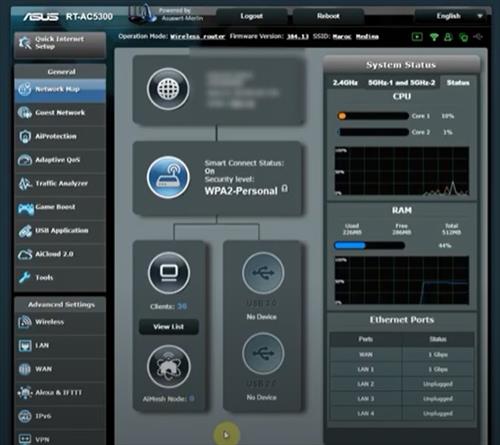This screenshot has width=500, height=445.
Task: Click the green printer status icon
Action: [x=463, y=37]
